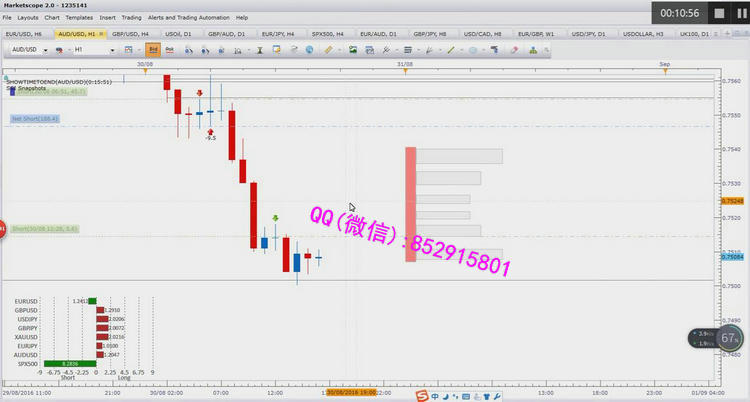
Task: Select the ruler measurement tool
Action: pos(328,49)
